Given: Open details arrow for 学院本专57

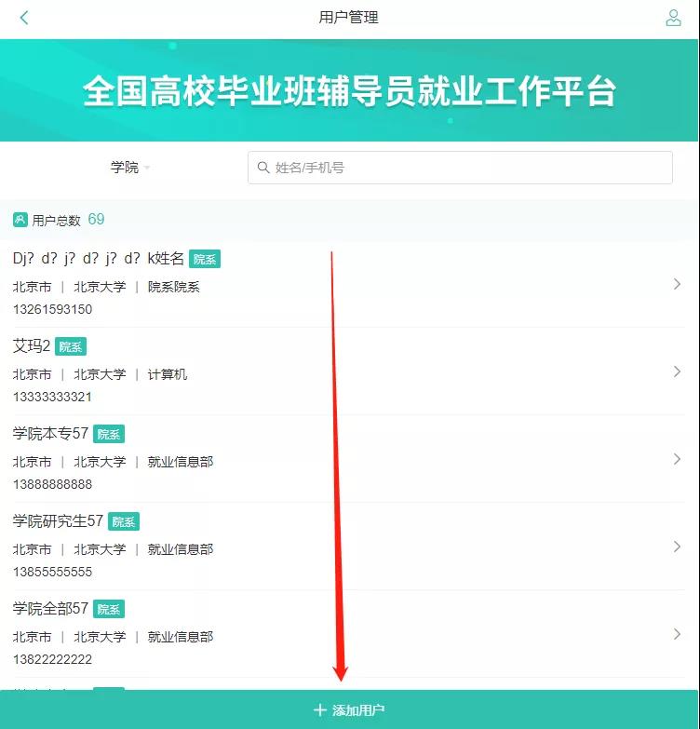Looking at the screenshot, I should tap(677, 459).
